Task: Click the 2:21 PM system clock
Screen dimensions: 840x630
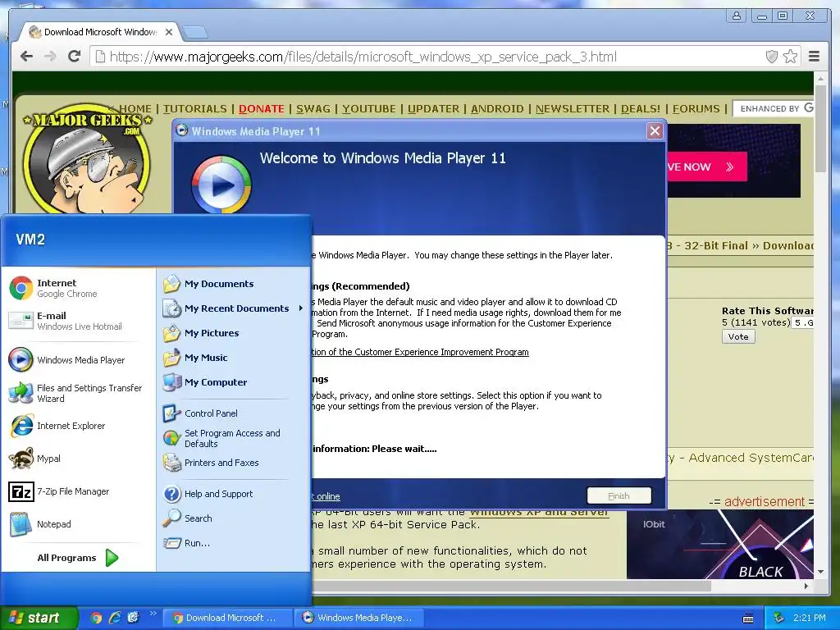Action: tap(810, 618)
